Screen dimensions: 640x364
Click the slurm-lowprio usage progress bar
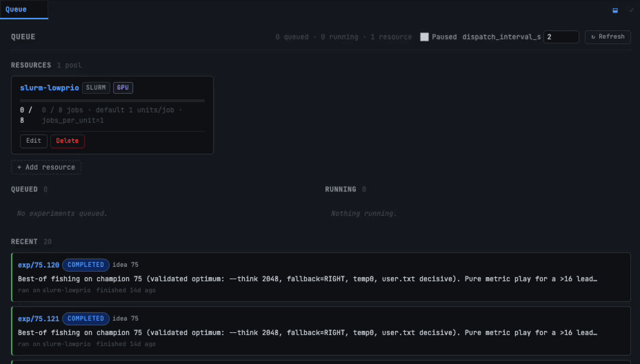[112, 101]
